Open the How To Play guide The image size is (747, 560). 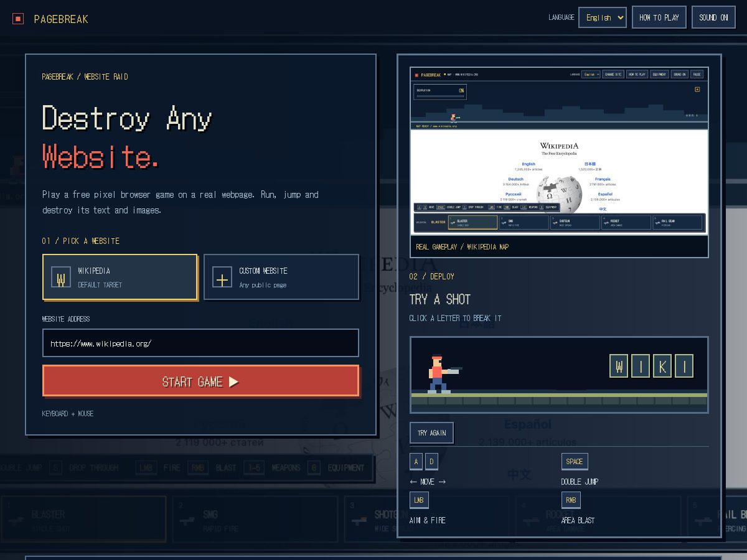(x=659, y=17)
